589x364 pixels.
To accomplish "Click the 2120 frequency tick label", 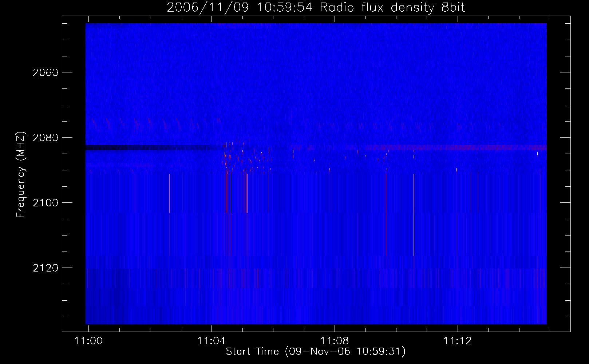I will pos(46,268).
